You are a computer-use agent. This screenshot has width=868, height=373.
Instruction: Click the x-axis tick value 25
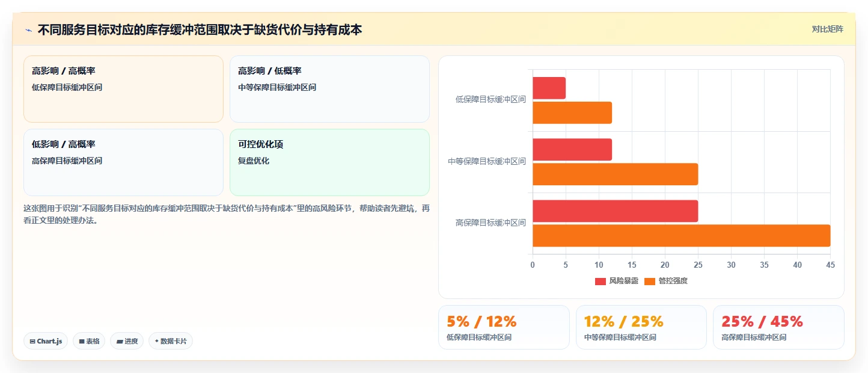[x=698, y=265]
